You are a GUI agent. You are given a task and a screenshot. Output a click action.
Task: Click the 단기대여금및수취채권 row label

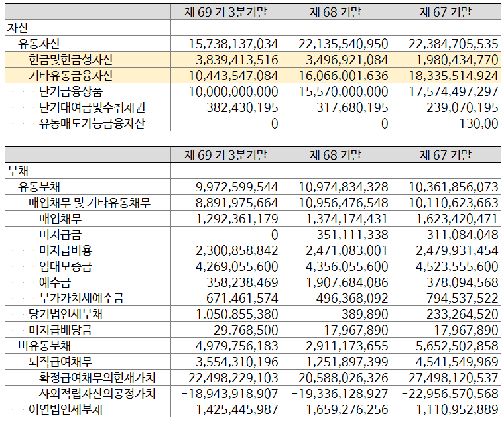coord(92,107)
